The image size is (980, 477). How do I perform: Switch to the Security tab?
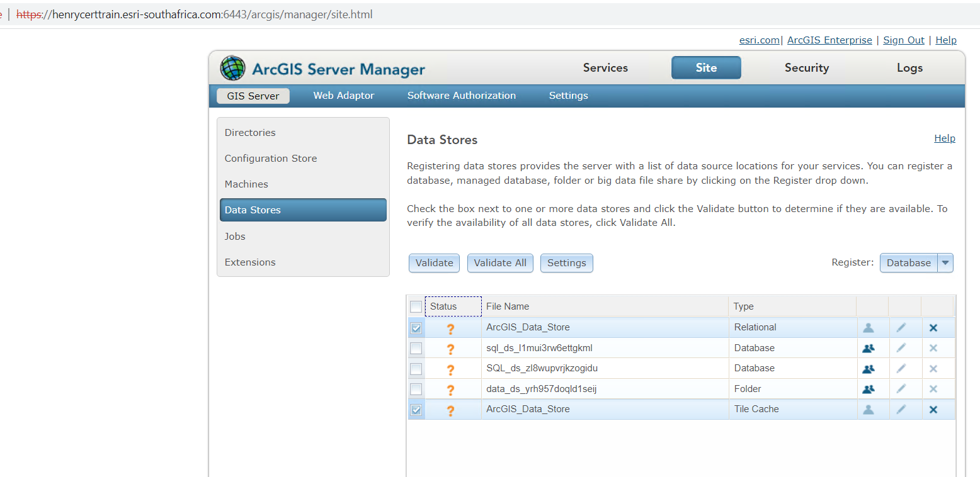click(x=806, y=68)
